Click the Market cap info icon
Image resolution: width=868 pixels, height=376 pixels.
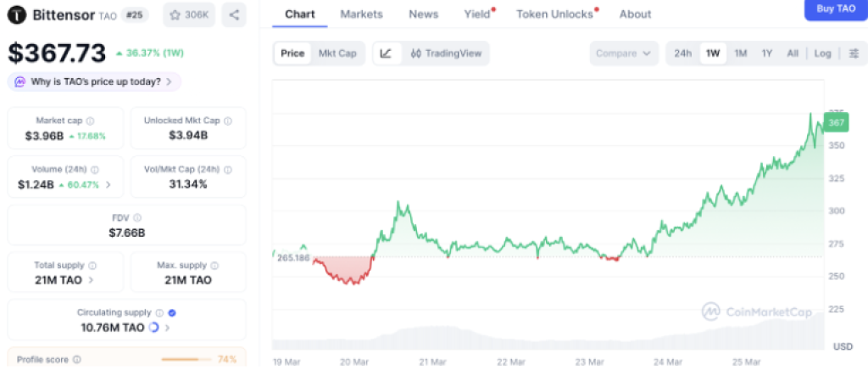click(90, 121)
